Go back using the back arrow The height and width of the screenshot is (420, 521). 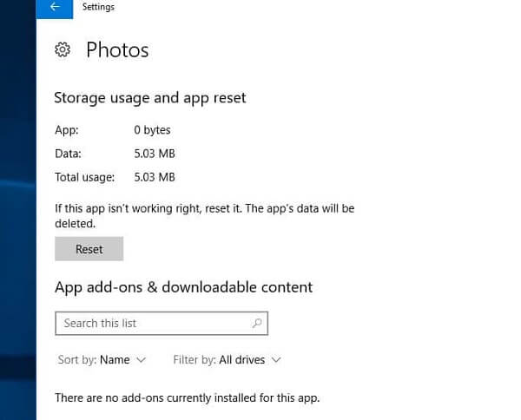coord(55,8)
